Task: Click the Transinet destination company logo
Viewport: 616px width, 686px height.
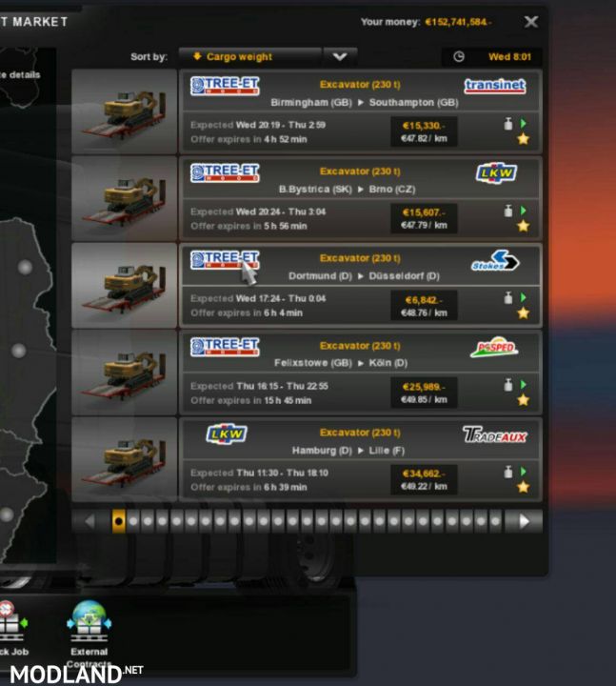Action: 495,86
